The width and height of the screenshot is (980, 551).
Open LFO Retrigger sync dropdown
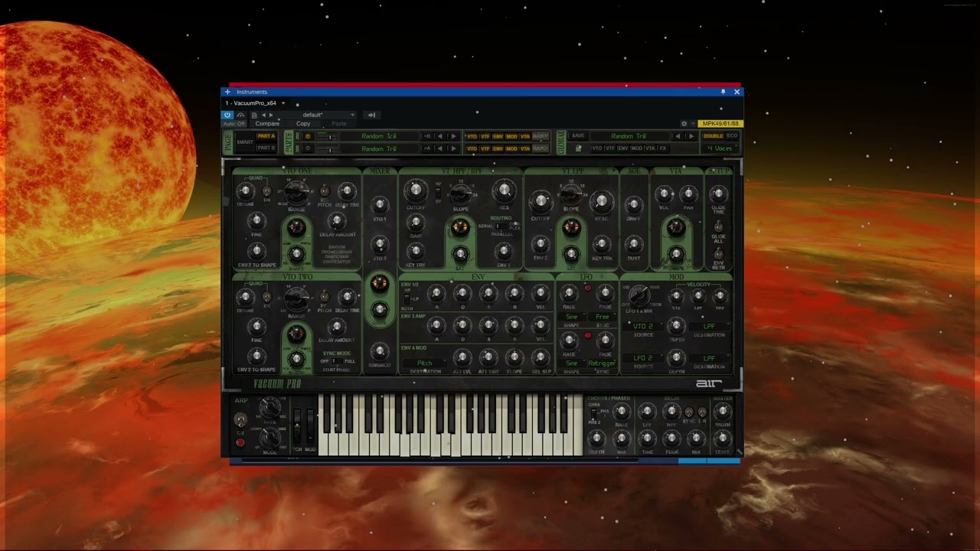[x=603, y=364]
